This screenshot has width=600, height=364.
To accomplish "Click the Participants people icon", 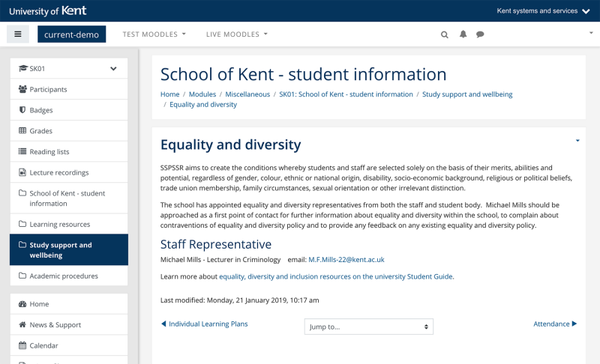I will 22,89.
